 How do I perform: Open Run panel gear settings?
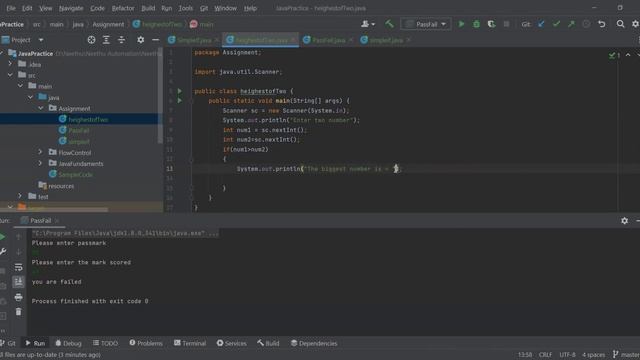(624, 220)
